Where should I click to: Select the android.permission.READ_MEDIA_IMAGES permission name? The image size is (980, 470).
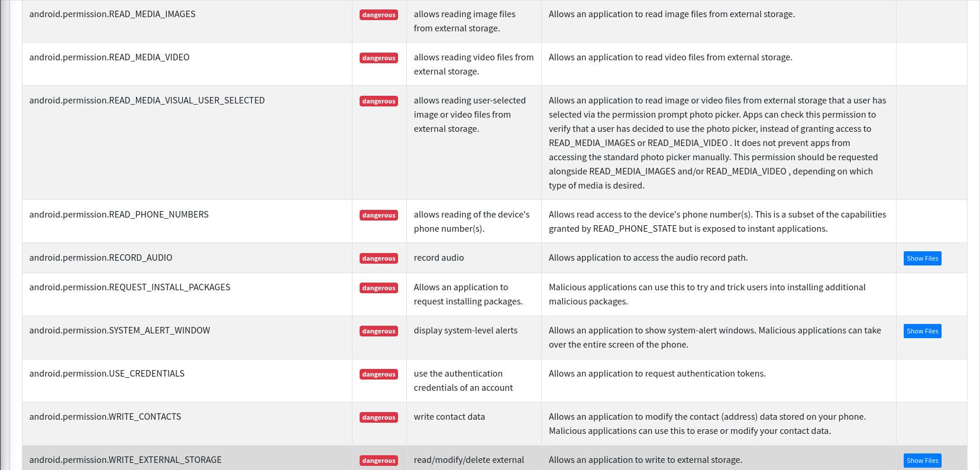click(x=112, y=14)
